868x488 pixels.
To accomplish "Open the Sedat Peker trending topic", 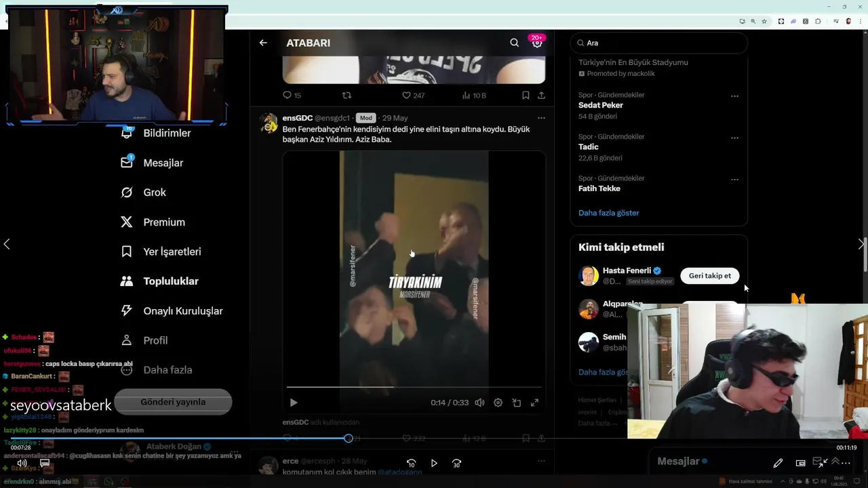I will [x=601, y=105].
